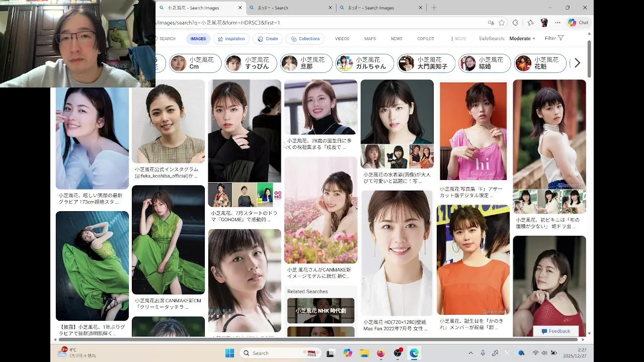The height and width of the screenshot is (362, 644).
Task: Add page to favorites with star icon
Action: pyautogui.click(x=502, y=23)
